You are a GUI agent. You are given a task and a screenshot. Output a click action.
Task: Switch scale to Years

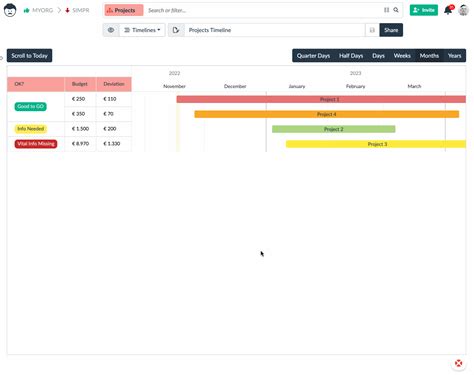pyautogui.click(x=454, y=56)
